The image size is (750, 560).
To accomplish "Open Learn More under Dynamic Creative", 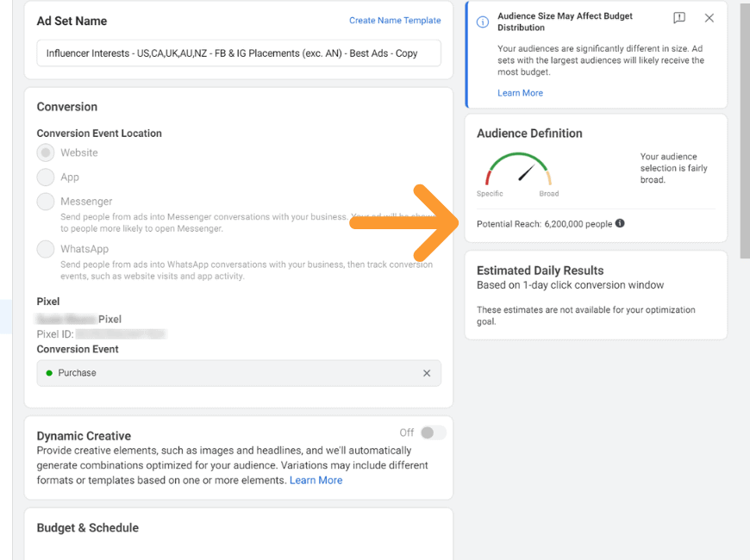I will coord(316,480).
